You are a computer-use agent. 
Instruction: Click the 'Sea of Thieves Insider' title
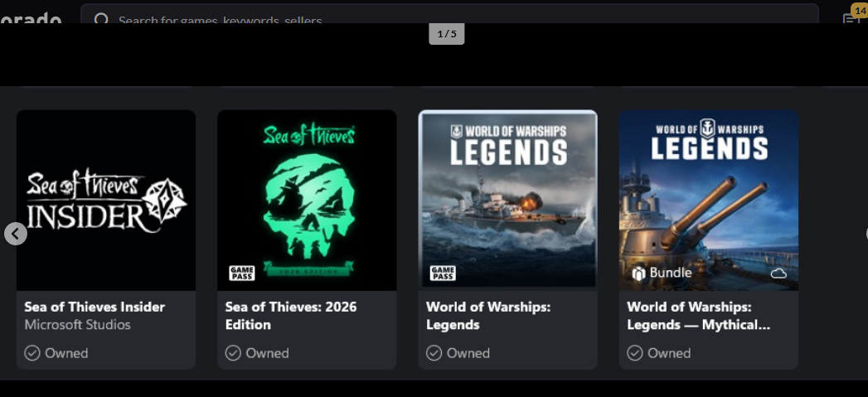(x=95, y=307)
